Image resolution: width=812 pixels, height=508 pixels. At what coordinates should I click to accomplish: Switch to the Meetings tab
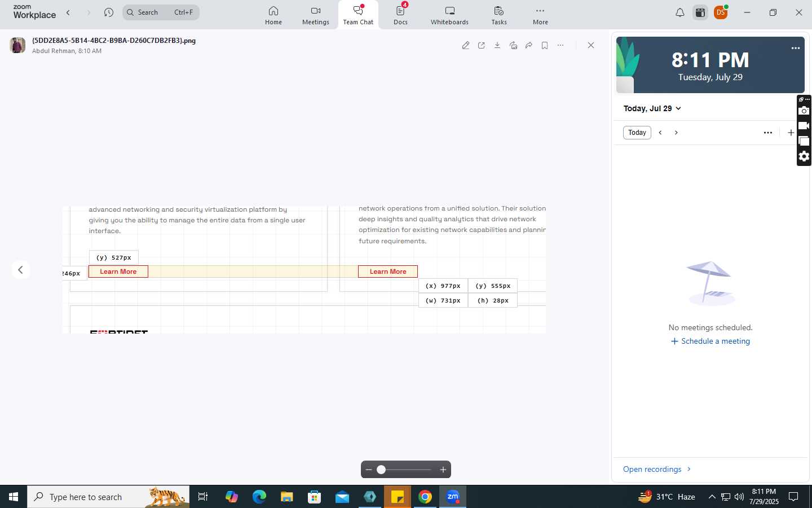click(316, 15)
